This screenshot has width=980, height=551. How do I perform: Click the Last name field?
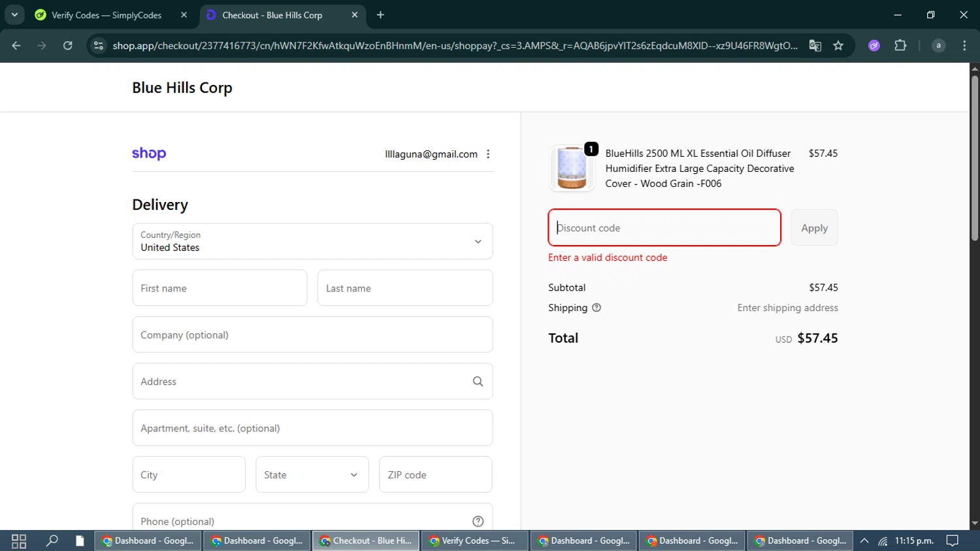pyautogui.click(x=405, y=288)
